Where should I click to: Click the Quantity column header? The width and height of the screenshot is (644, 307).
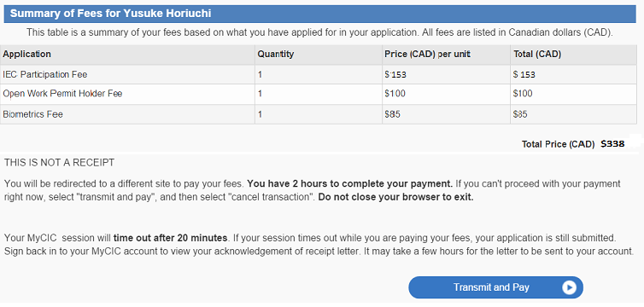pyautogui.click(x=276, y=54)
